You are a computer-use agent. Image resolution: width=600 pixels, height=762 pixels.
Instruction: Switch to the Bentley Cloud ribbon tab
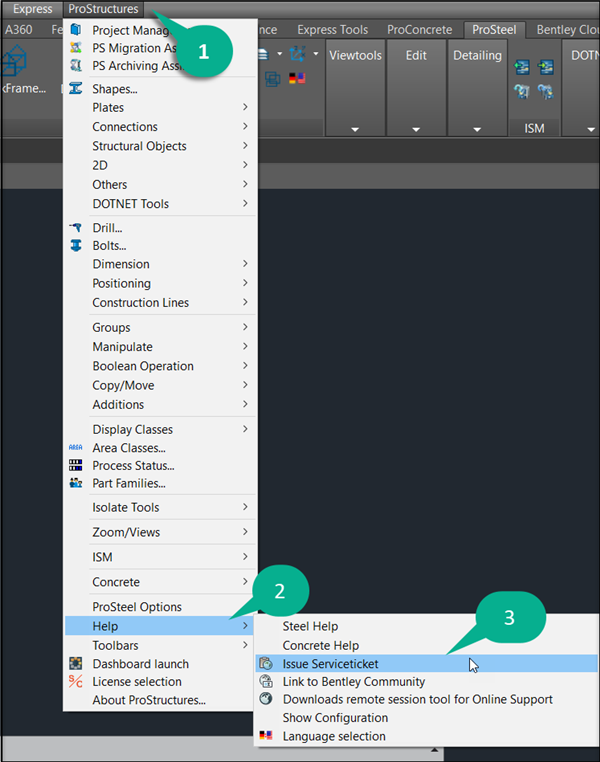pos(566,30)
